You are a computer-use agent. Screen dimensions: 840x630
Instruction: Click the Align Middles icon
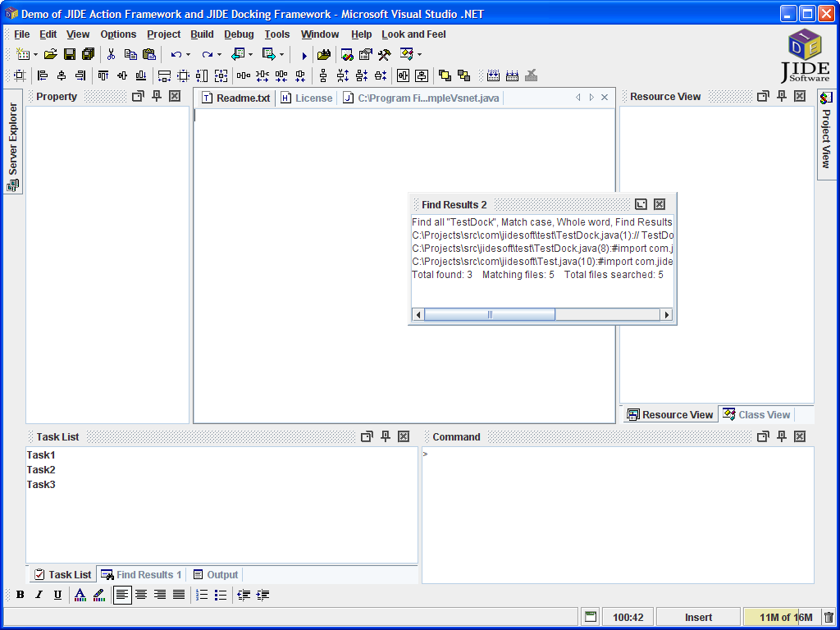click(x=122, y=75)
